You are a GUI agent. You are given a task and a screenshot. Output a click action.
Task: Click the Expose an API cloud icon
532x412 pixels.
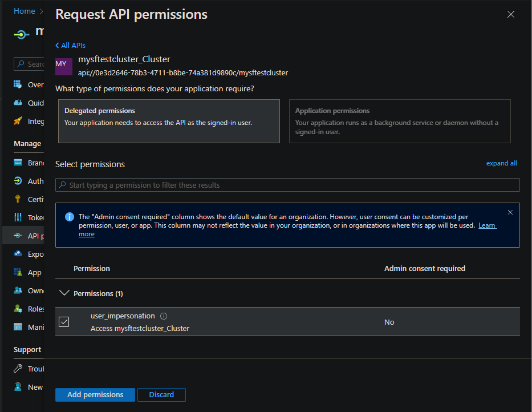18,254
